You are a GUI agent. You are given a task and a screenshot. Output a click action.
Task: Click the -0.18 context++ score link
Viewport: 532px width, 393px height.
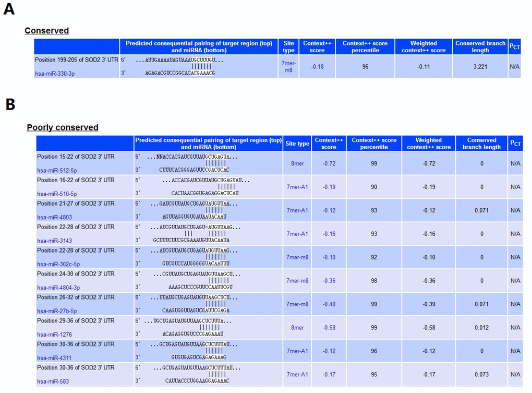[317, 67]
